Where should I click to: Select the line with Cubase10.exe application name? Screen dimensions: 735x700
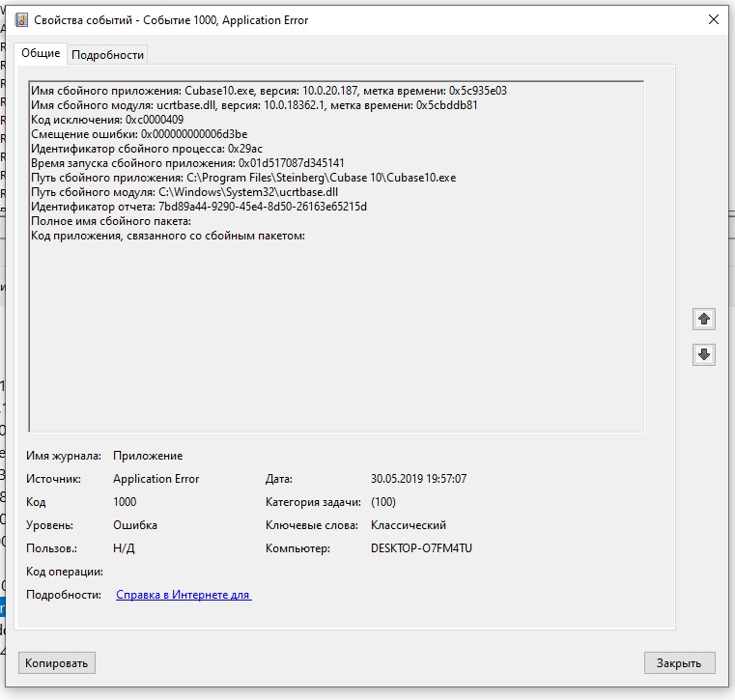(269, 91)
